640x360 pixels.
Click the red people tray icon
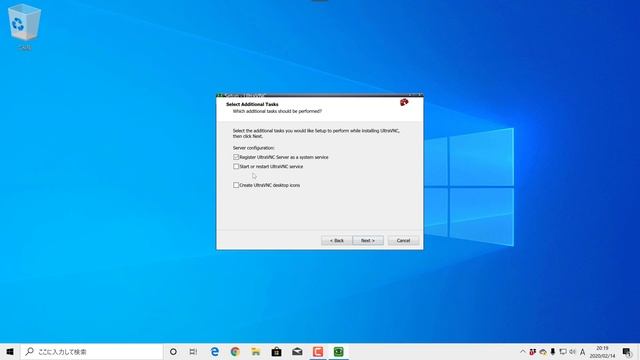coord(532,351)
